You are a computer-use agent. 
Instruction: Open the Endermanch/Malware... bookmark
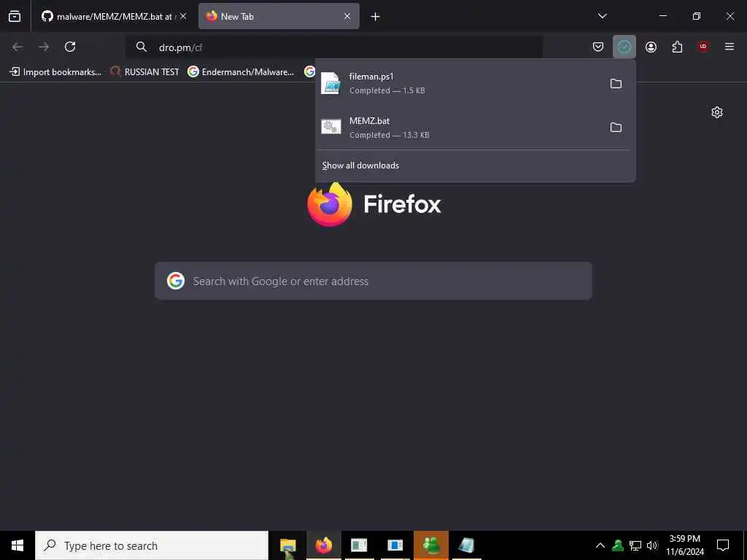coord(241,72)
